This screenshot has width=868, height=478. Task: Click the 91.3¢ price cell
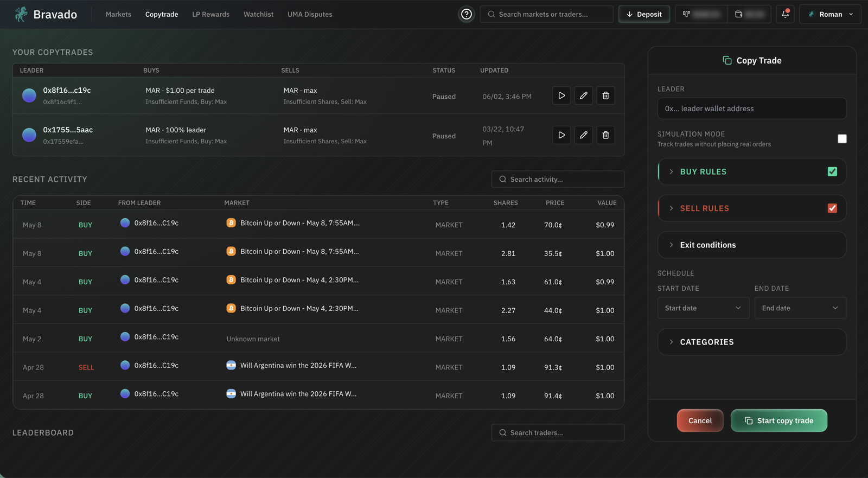[553, 367]
